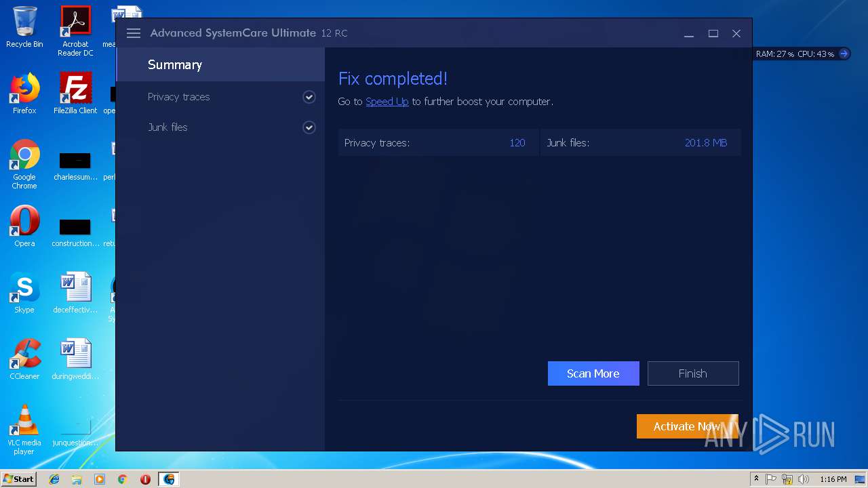Open CCleaner desktop icon

click(24, 359)
